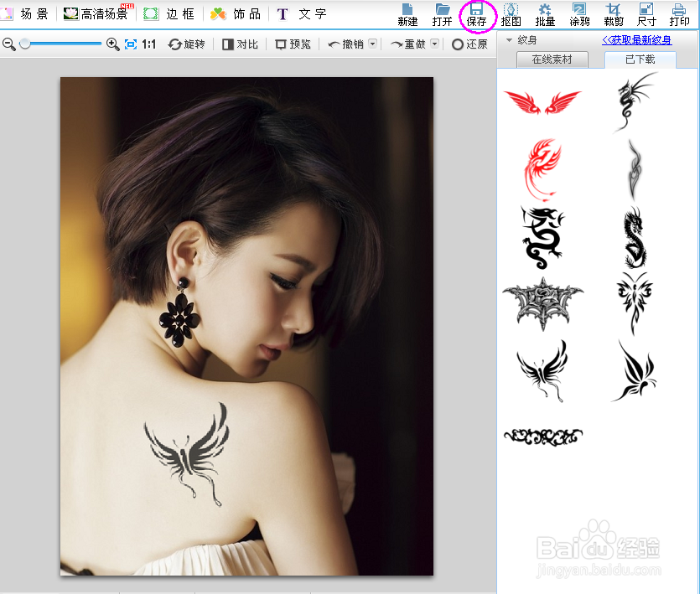700x594 pixels.
Task: Open the 边框 border menu
Action: (169, 14)
